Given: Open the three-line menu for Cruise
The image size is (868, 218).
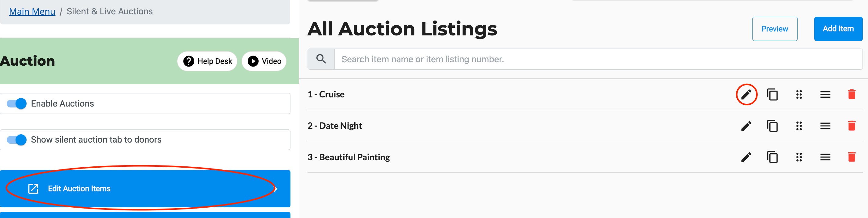Looking at the screenshot, I should click(x=825, y=94).
